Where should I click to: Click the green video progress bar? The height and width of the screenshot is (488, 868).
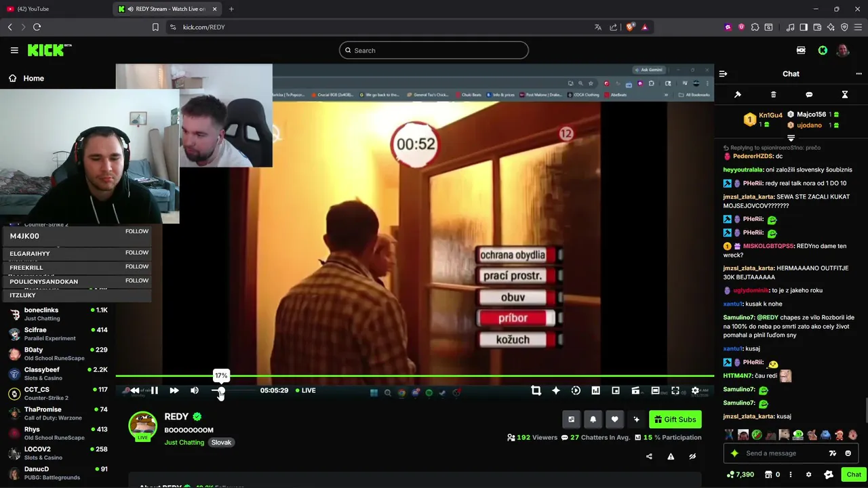(414, 375)
